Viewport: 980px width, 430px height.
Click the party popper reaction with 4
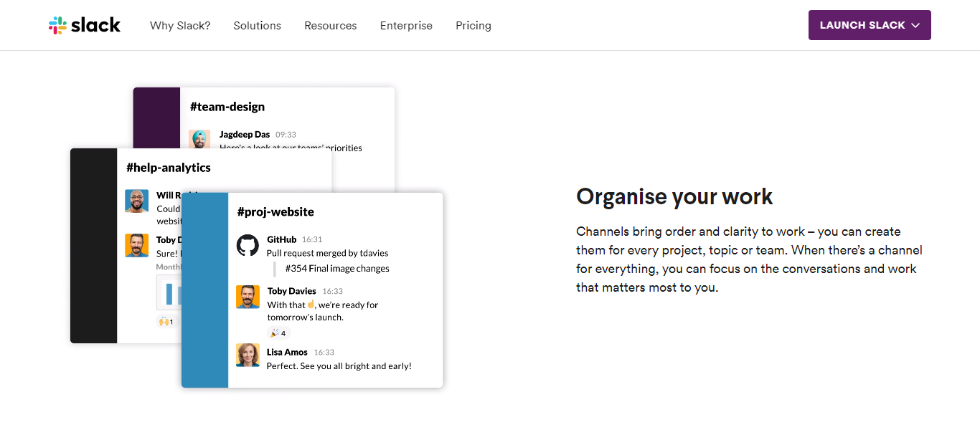click(x=278, y=333)
